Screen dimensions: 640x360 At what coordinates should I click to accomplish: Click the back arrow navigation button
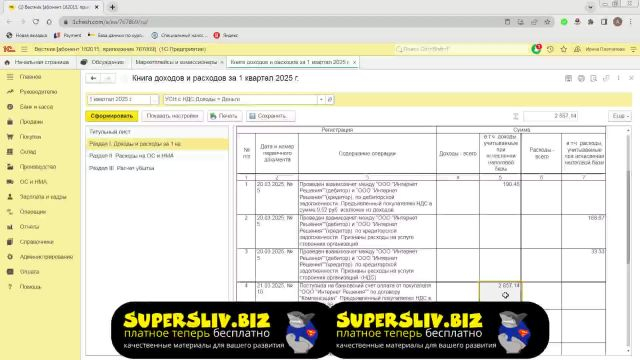click(x=93, y=78)
